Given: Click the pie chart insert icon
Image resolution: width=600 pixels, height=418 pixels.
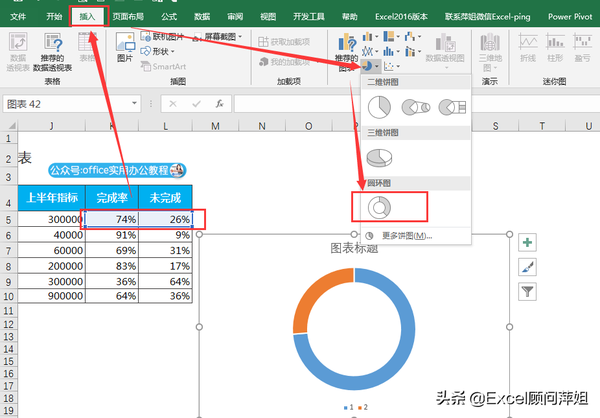Looking at the screenshot, I should [x=367, y=66].
